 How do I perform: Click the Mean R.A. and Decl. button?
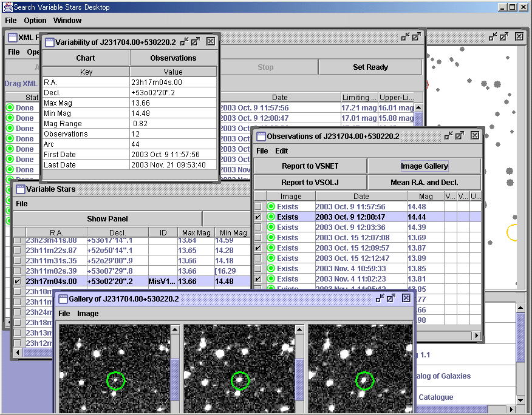click(425, 183)
